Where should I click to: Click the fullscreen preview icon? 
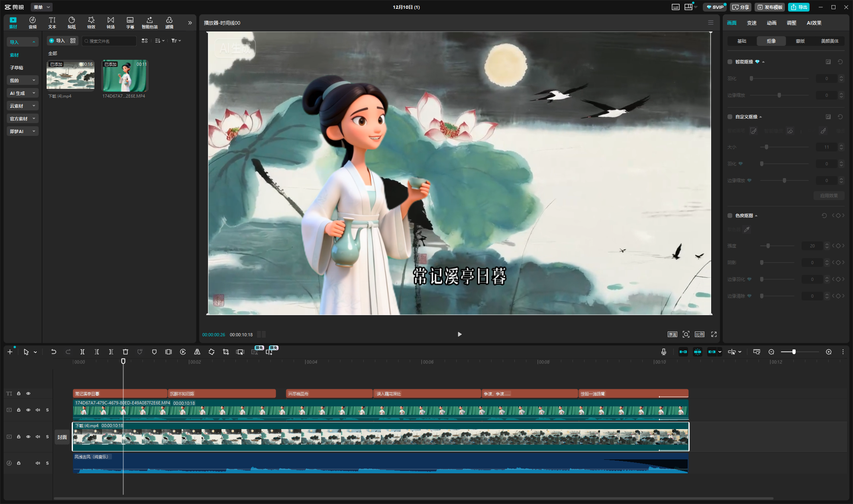pos(714,334)
